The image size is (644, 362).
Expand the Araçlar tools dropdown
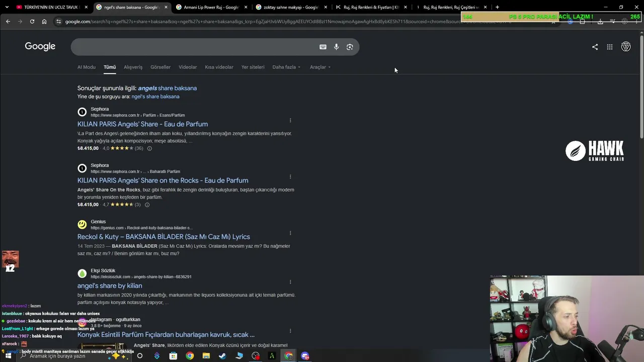coord(320,67)
